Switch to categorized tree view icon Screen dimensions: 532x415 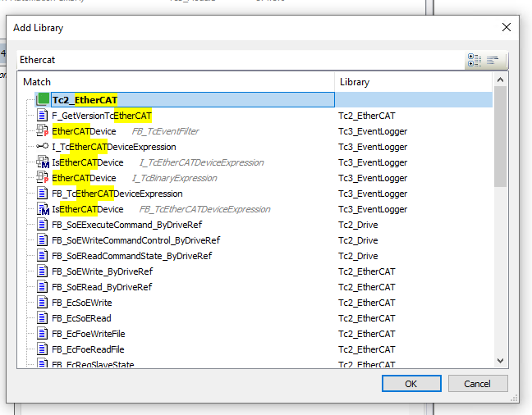475,60
